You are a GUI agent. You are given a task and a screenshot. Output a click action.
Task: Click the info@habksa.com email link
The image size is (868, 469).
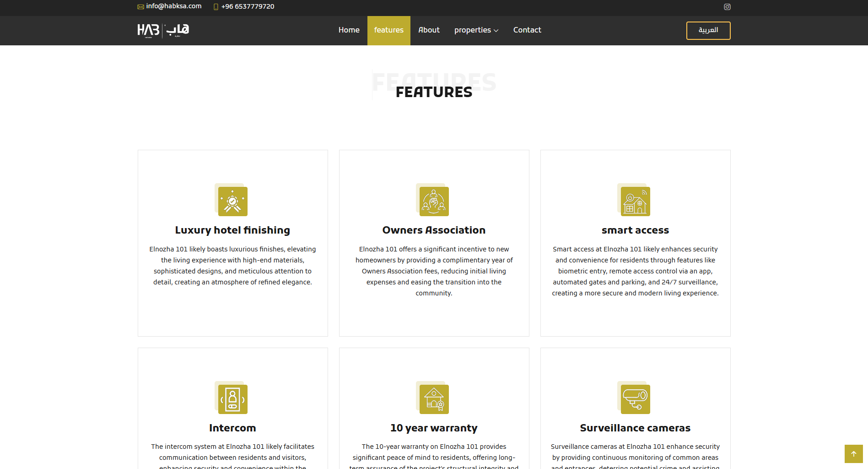tap(173, 6)
